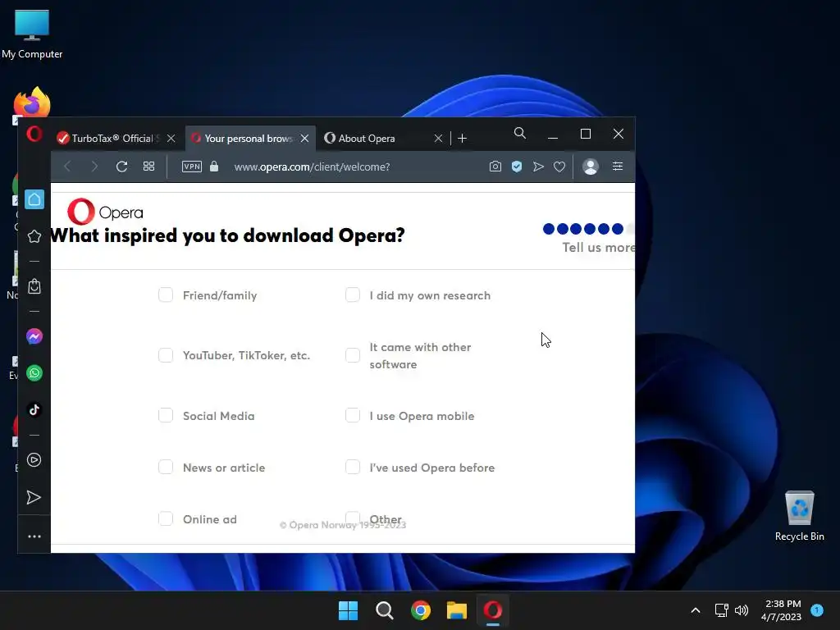Check Online ad option

[166, 518]
